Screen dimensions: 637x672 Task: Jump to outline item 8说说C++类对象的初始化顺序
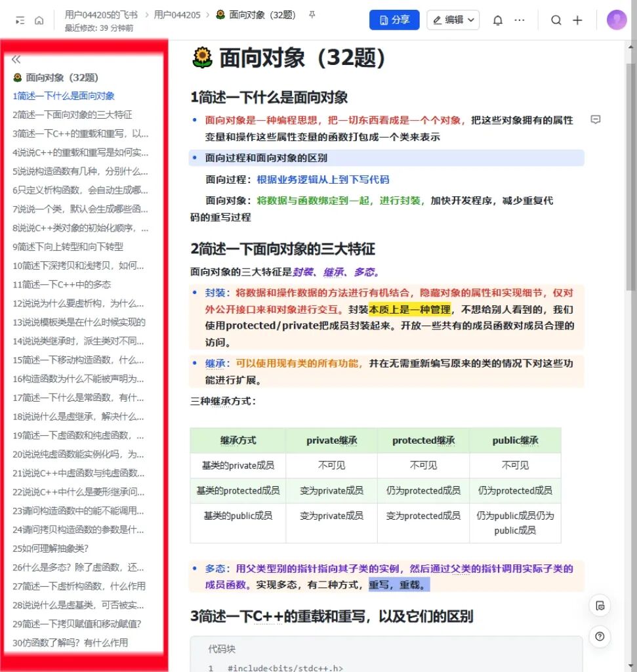[x=81, y=228]
